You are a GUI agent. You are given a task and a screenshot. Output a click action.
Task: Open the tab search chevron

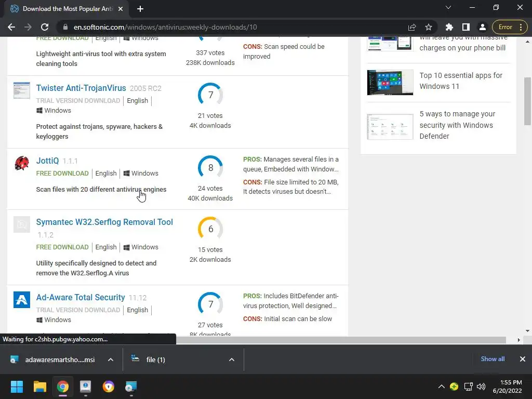tap(448, 7)
